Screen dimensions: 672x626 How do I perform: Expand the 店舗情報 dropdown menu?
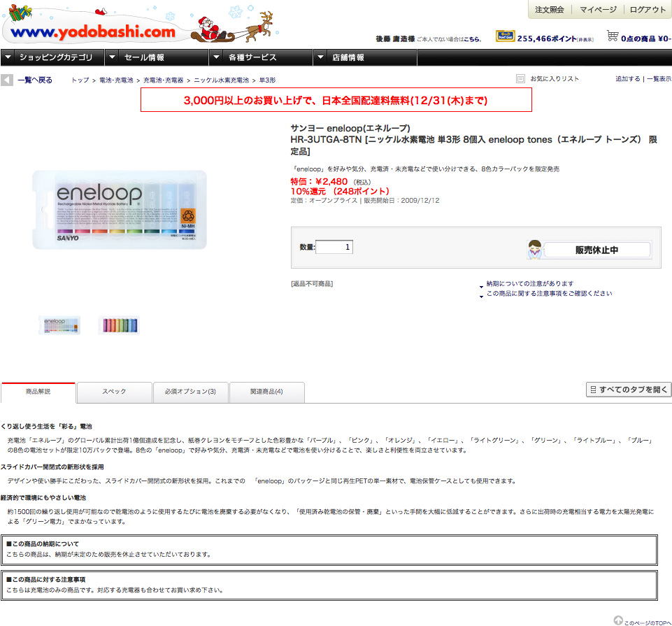point(365,57)
